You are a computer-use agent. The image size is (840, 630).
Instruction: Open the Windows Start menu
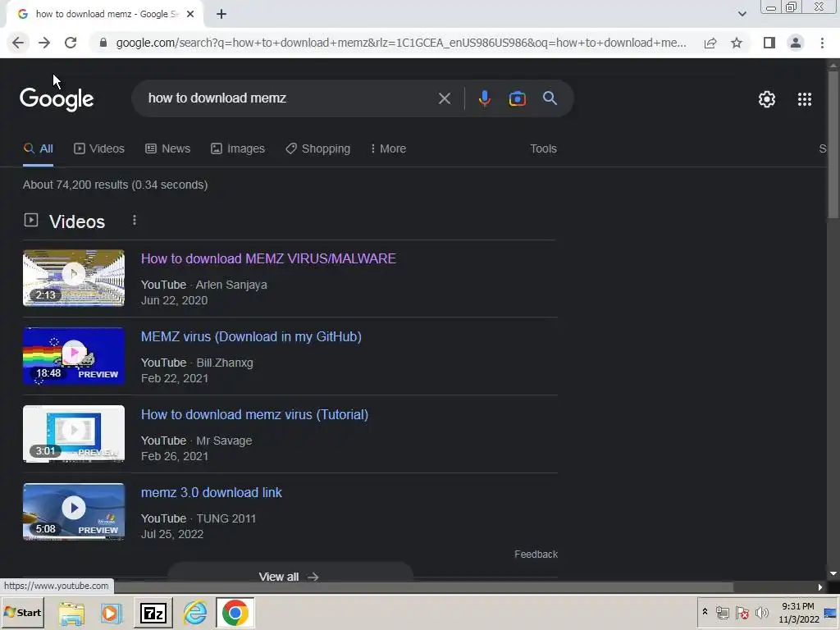[22, 612]
